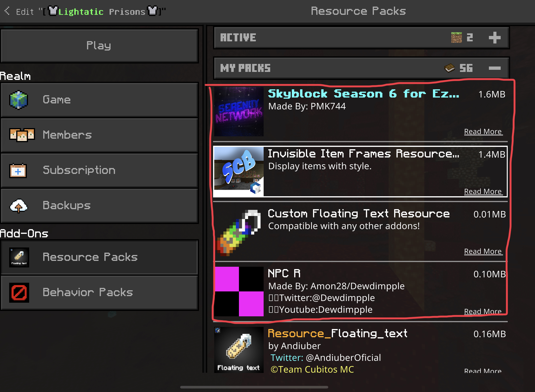Expand the Active packs section with plus
535x392 pixels.
click(495, 38)
